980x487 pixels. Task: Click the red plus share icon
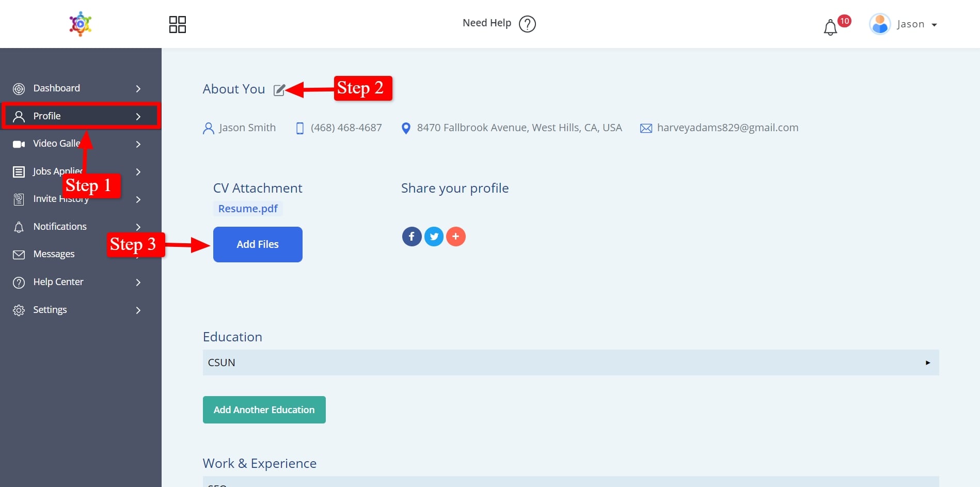[x=455, y=237]
